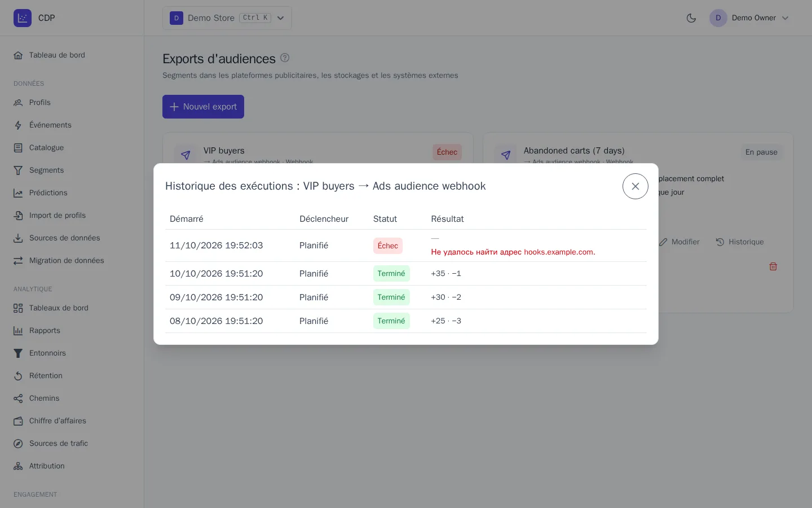Click the En pause status badge
This screenshot has width=812, height=508.
click(x=761, y=152)
